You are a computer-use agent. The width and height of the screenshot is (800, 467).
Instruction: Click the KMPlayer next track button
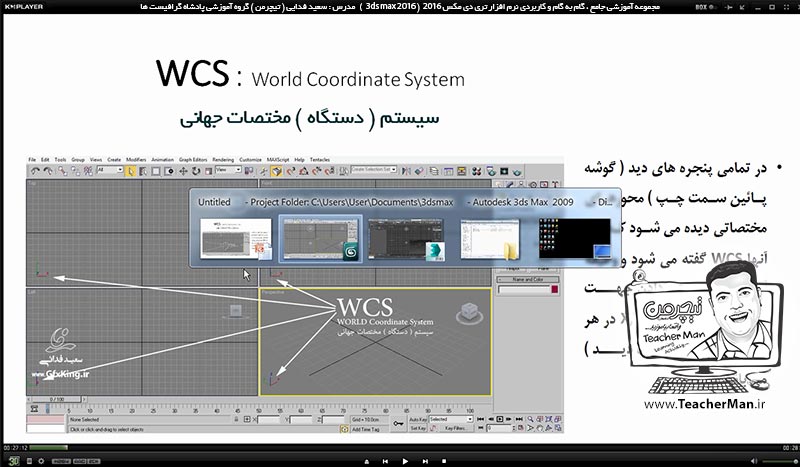click(425, 461)
